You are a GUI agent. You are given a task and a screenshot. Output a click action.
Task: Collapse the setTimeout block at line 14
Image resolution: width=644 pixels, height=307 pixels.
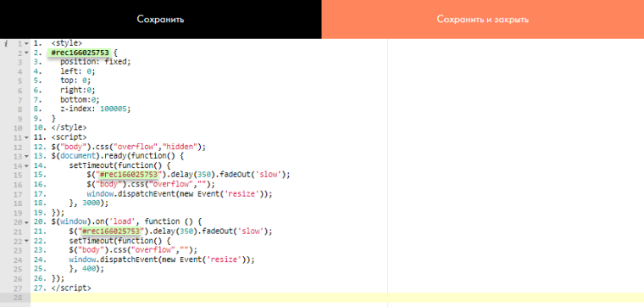click(27, 165)
